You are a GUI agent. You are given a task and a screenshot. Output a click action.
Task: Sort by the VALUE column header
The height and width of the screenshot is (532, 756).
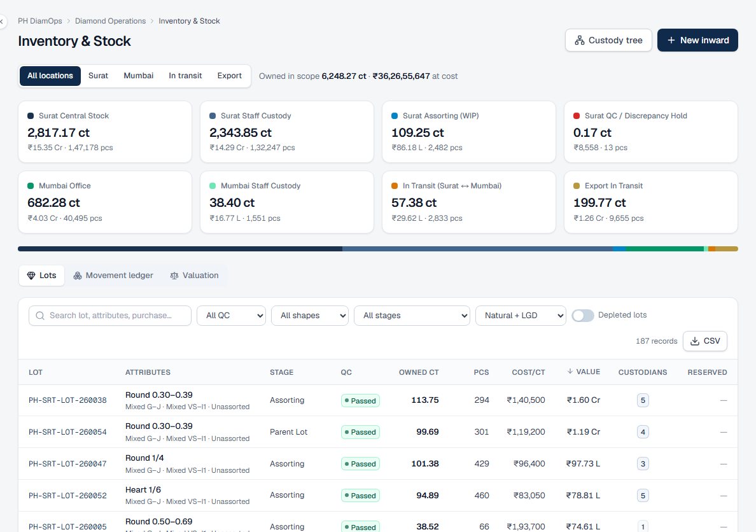584,372
